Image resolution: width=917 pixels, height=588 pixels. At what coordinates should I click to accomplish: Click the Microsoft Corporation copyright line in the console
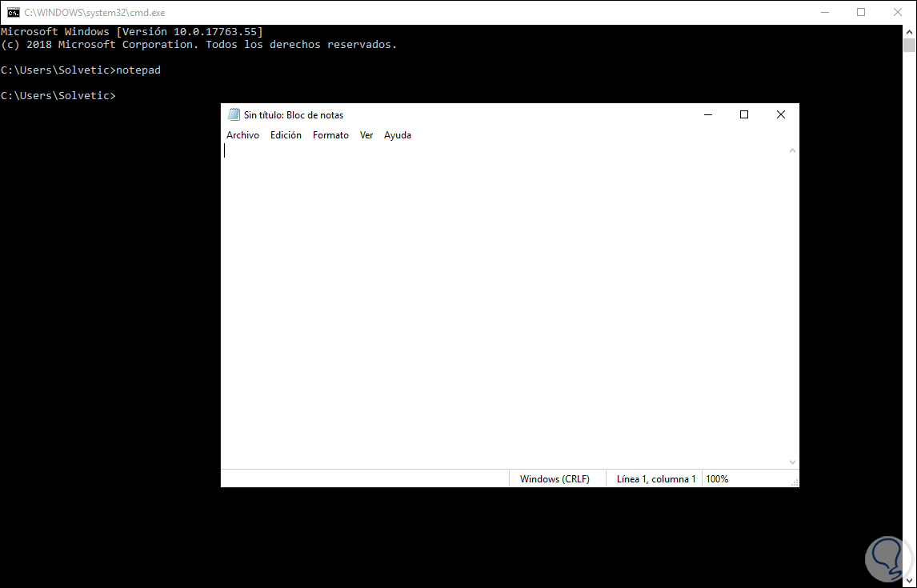click(198, 45)
